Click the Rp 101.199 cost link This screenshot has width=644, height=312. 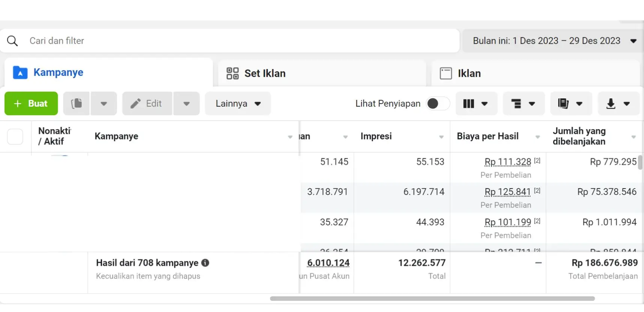pos(508,222)
